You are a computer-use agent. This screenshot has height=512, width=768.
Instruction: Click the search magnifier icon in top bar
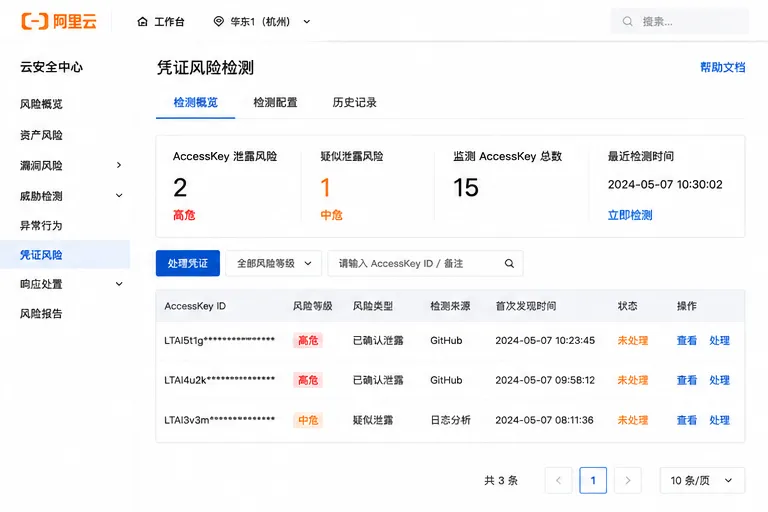pos(627,22)
